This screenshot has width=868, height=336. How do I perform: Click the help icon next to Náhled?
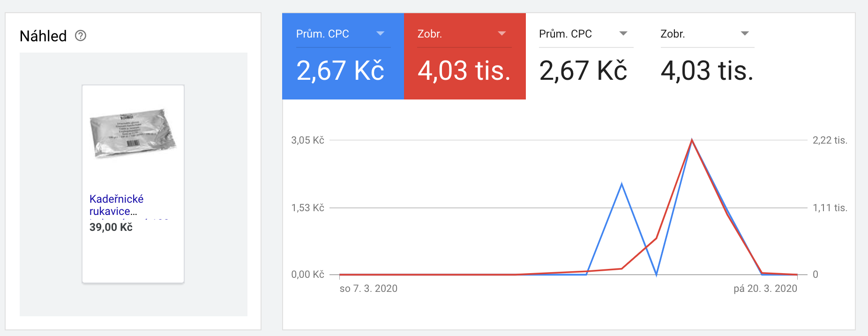click(81, 36)
